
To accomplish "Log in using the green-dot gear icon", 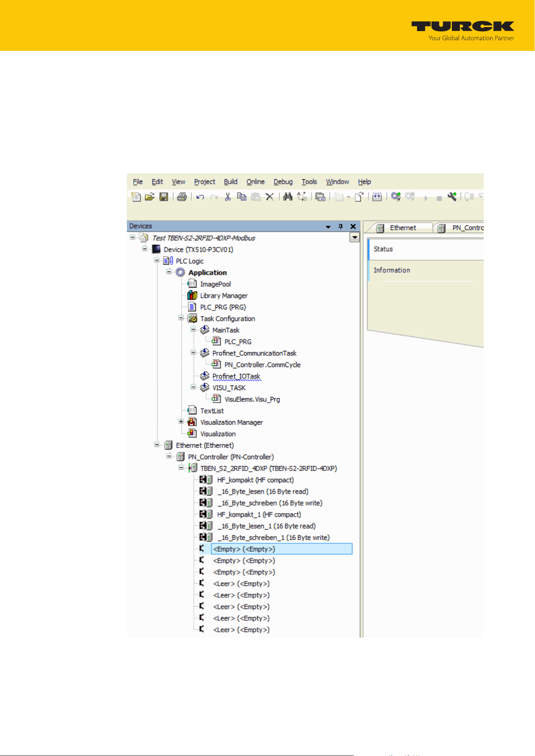I will [x=396, y=197].
